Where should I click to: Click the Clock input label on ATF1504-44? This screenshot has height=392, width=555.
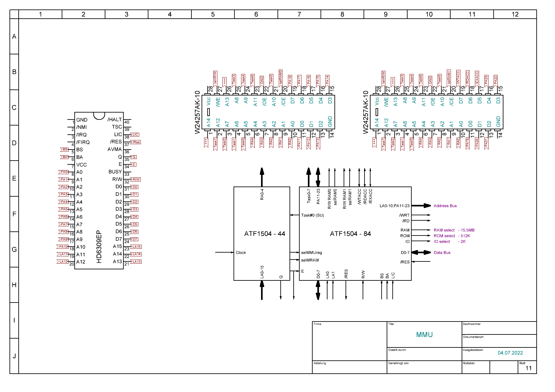click(x=241, y=253)
